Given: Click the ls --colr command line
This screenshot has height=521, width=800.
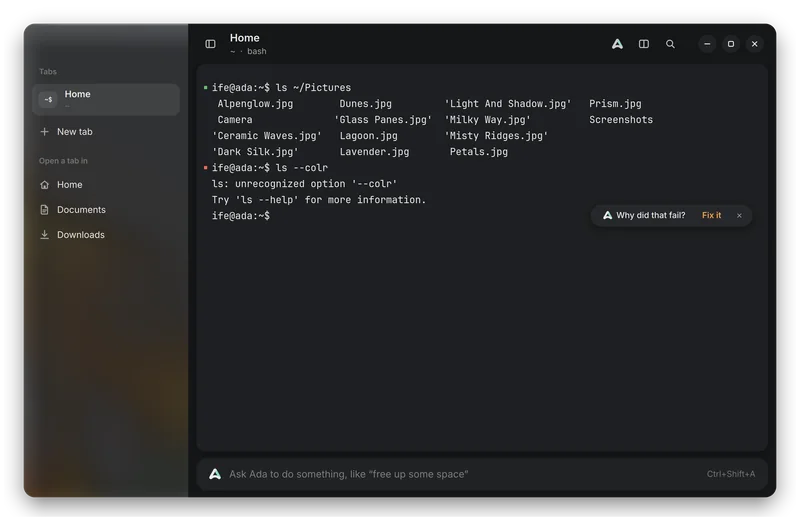Looking at the screenshot, I should click(x=269, y=167).
